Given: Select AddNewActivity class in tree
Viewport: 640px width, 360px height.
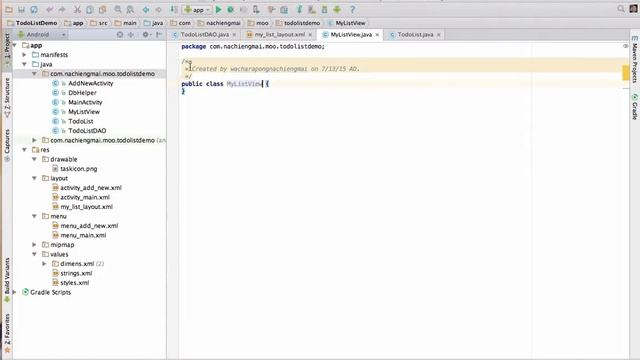Looking at the screenshot, I should pyautogui.click(x=91, y=83).
